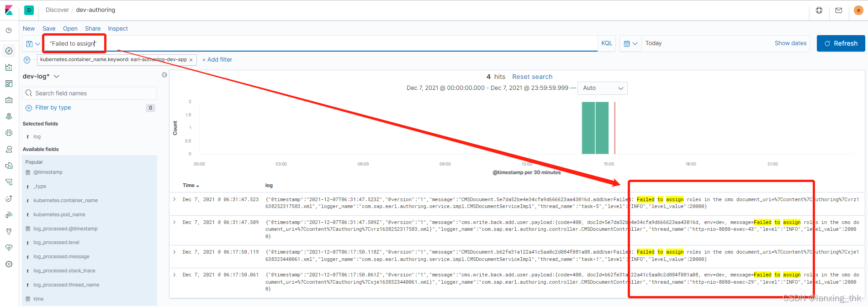Open Uptime icon in sidebar
This screenshot has height=307, width=868.
(x=9, y=198)
